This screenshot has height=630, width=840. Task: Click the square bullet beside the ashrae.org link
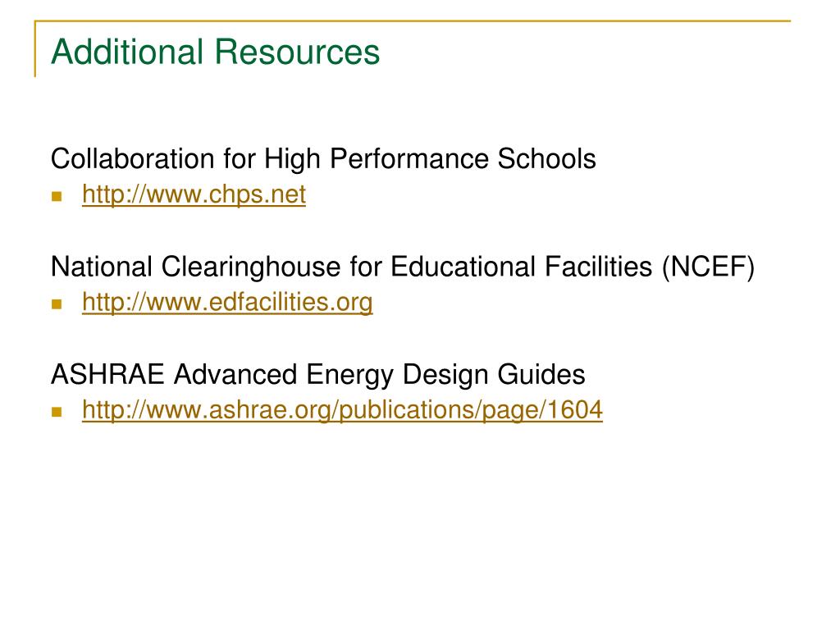click(x=57, y=412)
